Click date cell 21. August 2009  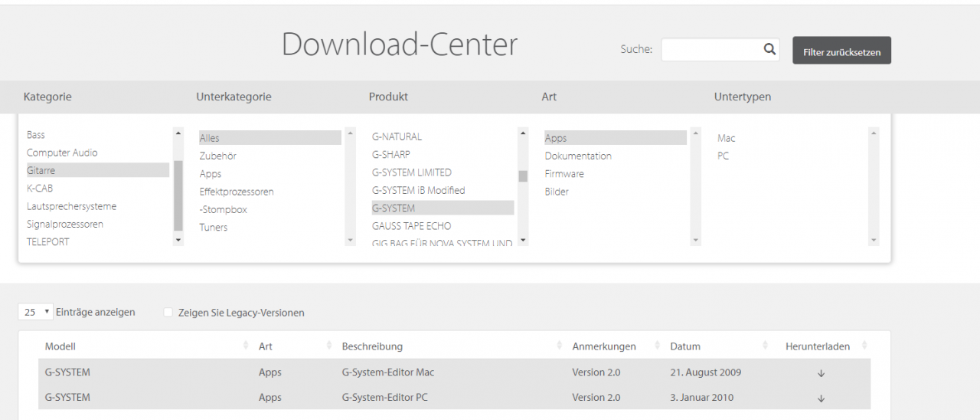coord(705,372)
